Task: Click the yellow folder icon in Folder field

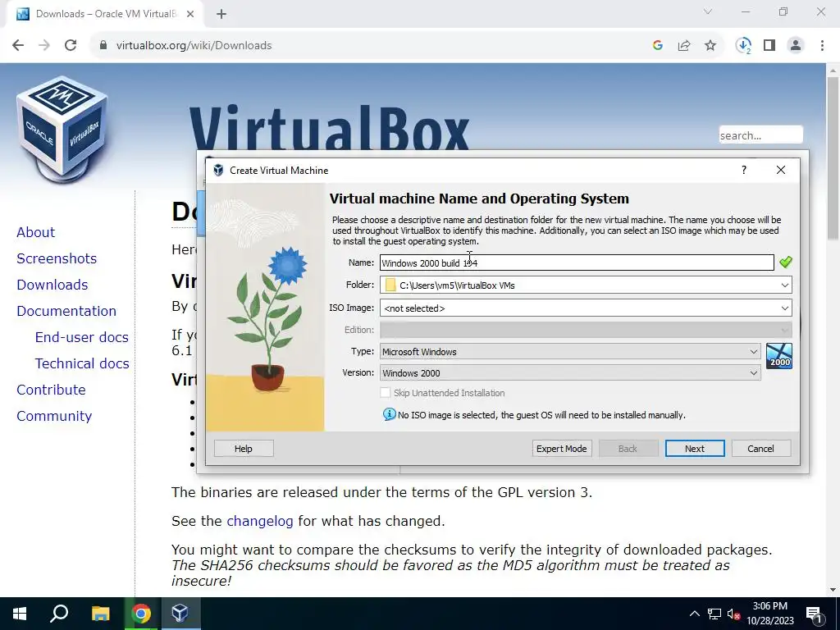Action: (x=390, y=285)
